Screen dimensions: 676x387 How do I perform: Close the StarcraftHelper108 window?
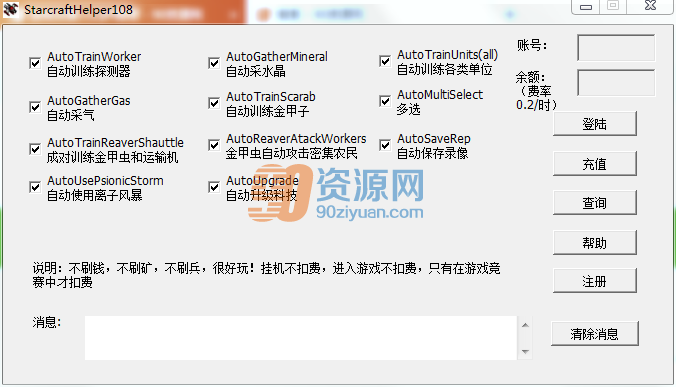click(x=650, y=6)
